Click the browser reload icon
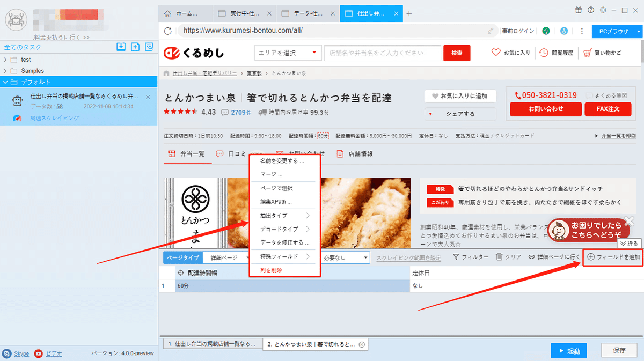The image size is (644, 361). pos(168,31)
